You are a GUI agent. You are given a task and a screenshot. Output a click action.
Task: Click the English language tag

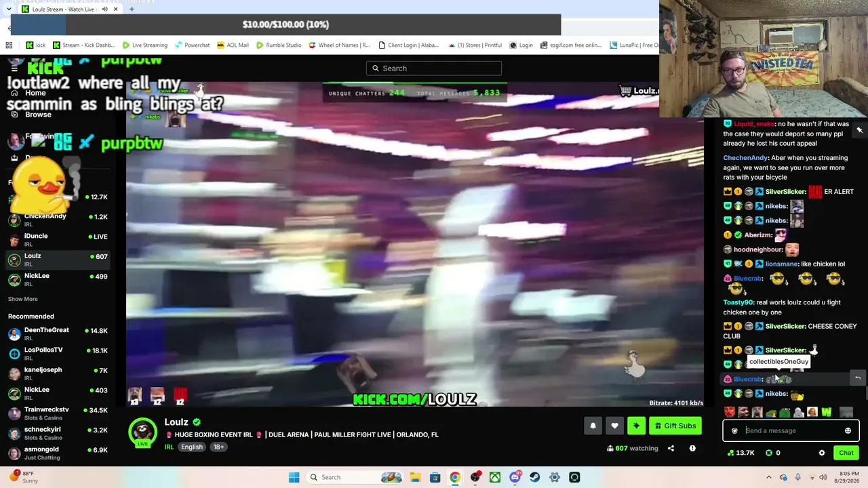(192, 447)
